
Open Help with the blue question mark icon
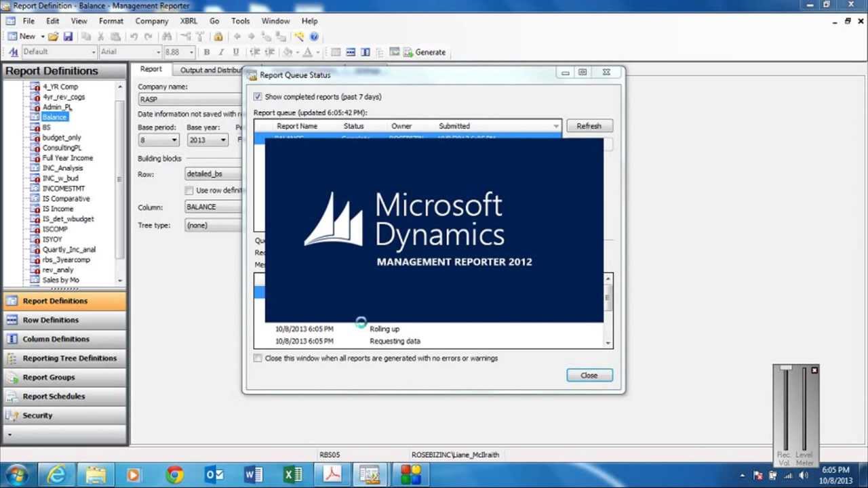pos(314,37)
